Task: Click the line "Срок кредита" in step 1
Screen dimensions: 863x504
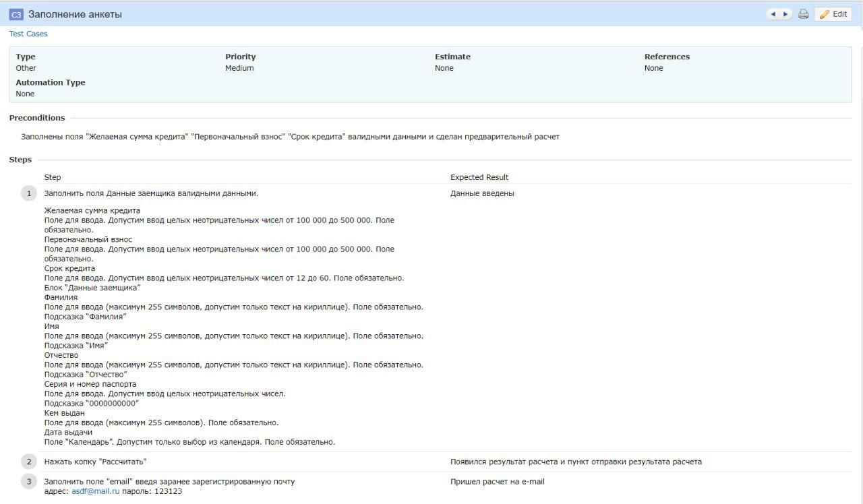Action: (x=69, y=268)
